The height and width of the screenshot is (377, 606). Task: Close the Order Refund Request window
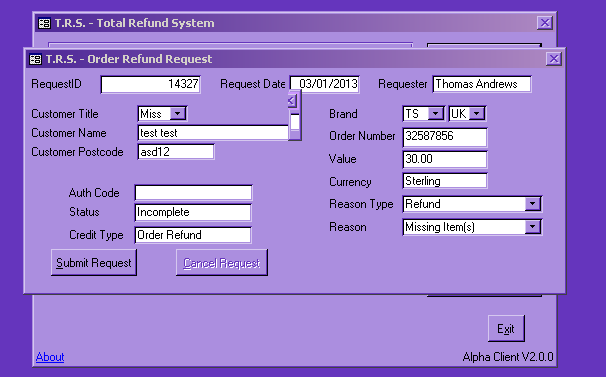click(x=554, y=59)
